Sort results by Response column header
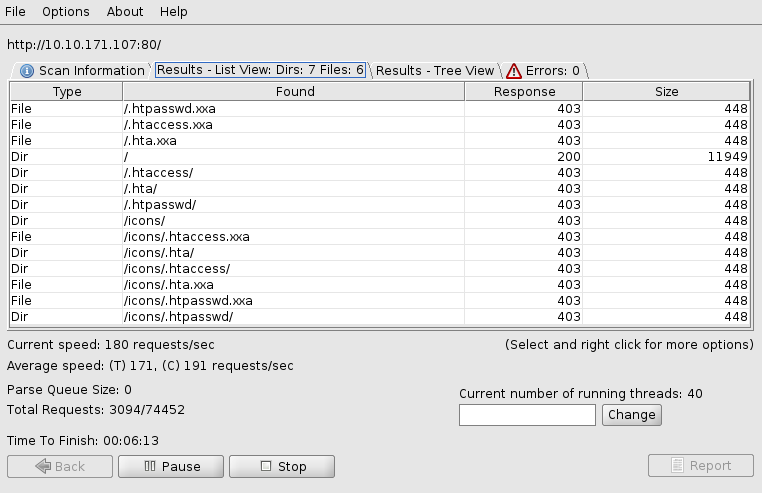This screenshot has height=493, width=762. click(x=524, y=92)
